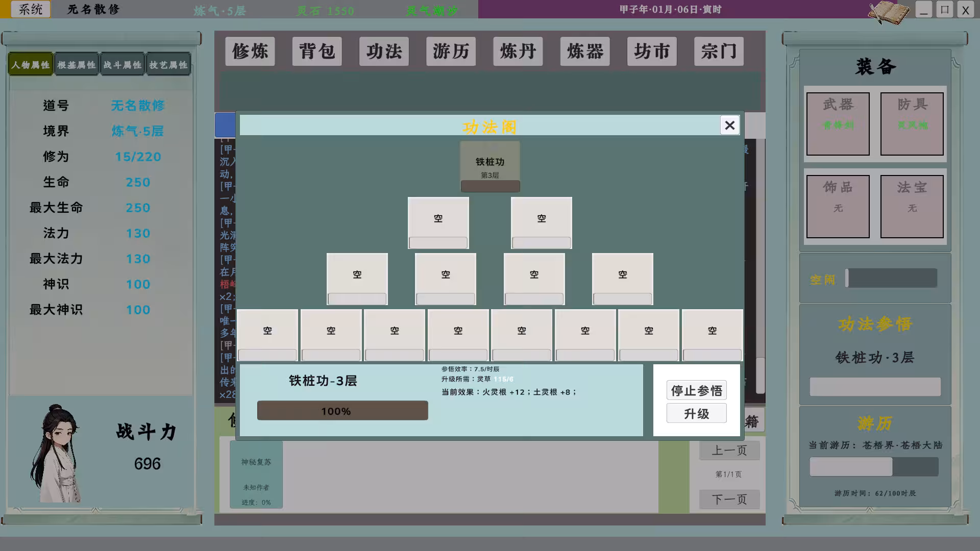Click the 灵气潮汐 status text
The height and width of the screenshot is (551, 980).
(x=432, y=11)
